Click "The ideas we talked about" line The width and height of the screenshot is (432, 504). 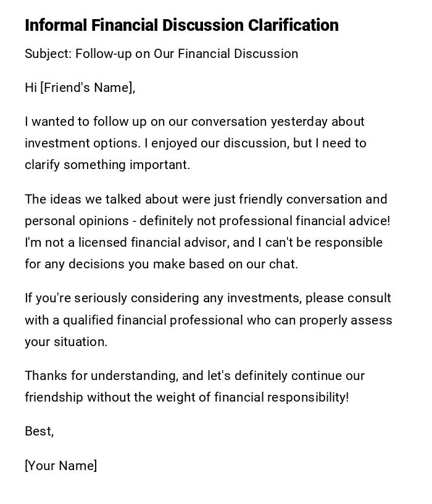pos(94,199)
